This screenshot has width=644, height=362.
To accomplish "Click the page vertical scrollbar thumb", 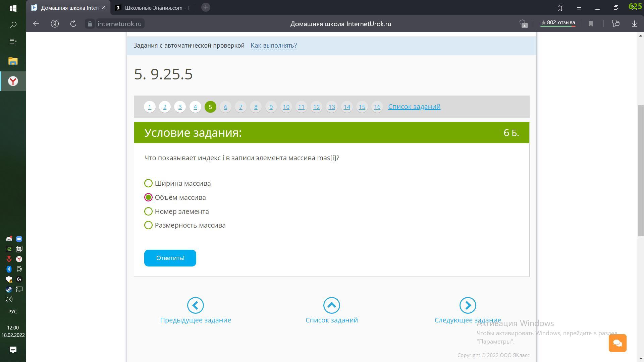I will pos(641,171).
